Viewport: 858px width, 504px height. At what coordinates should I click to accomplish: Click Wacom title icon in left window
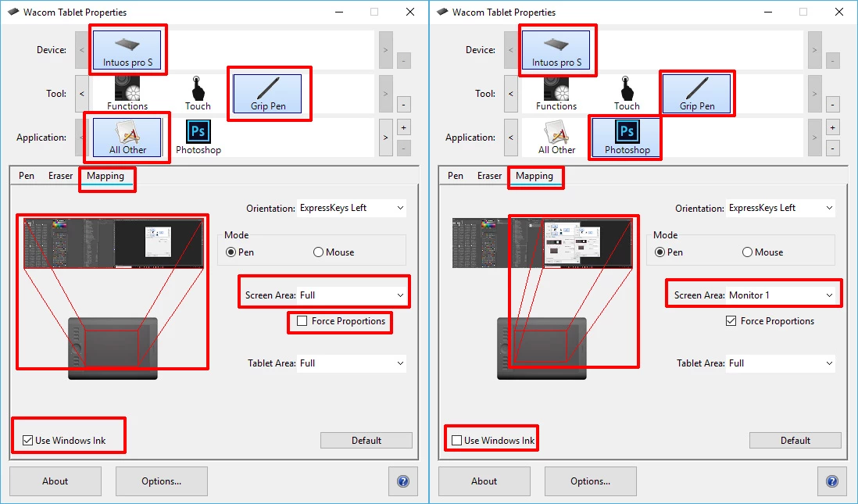[13, 12]
